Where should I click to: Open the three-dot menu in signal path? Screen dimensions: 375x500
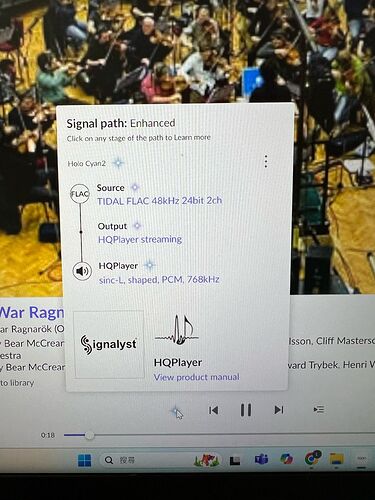266,161
